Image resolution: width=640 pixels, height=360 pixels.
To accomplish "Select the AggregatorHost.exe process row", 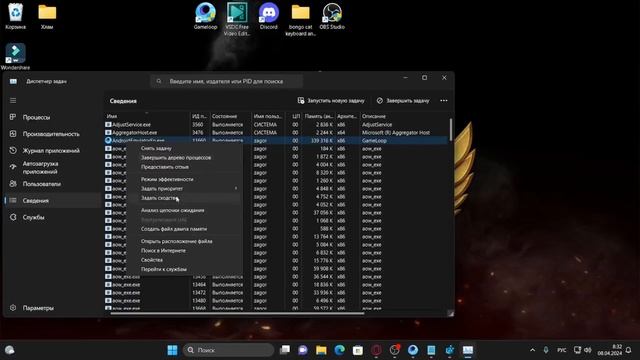I will 276,133.
